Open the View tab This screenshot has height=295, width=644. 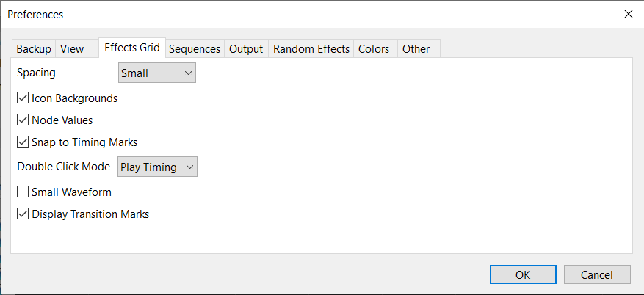click(x=72, y=49)
